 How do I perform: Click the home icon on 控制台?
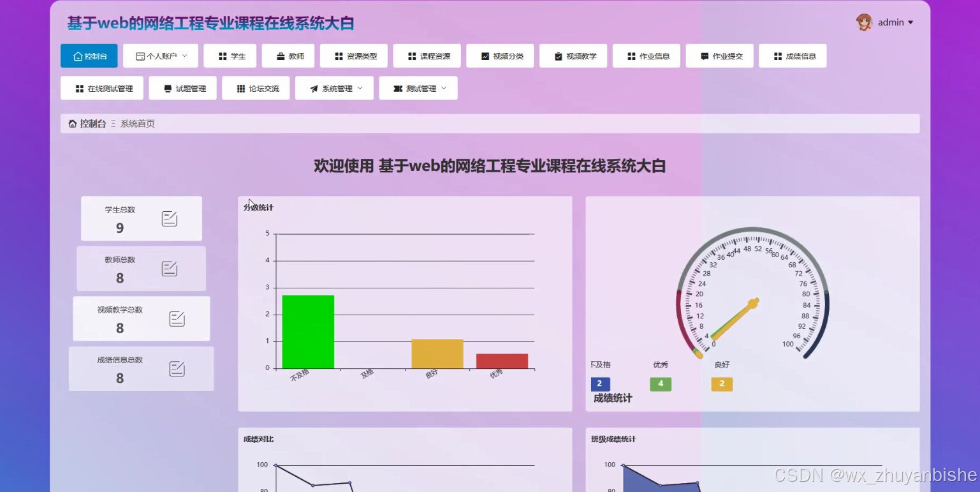pyautogui.click(x=77, y=56)
